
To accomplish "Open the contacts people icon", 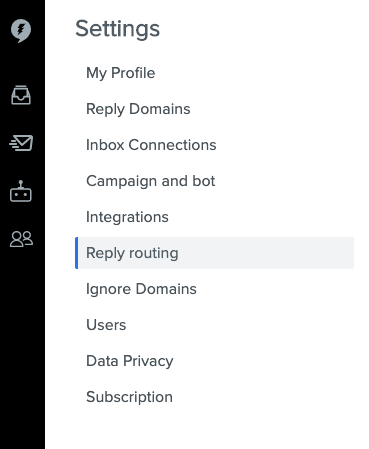I will 21,239.
